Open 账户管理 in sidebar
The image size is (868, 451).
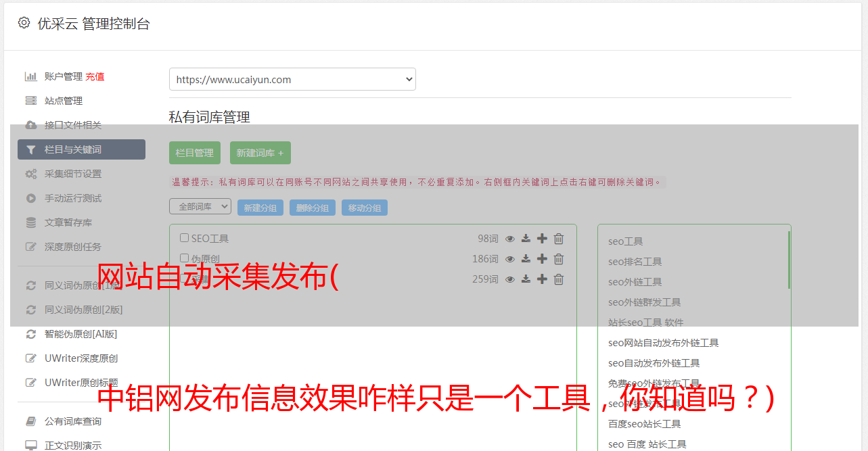click(x=64, y=76)
